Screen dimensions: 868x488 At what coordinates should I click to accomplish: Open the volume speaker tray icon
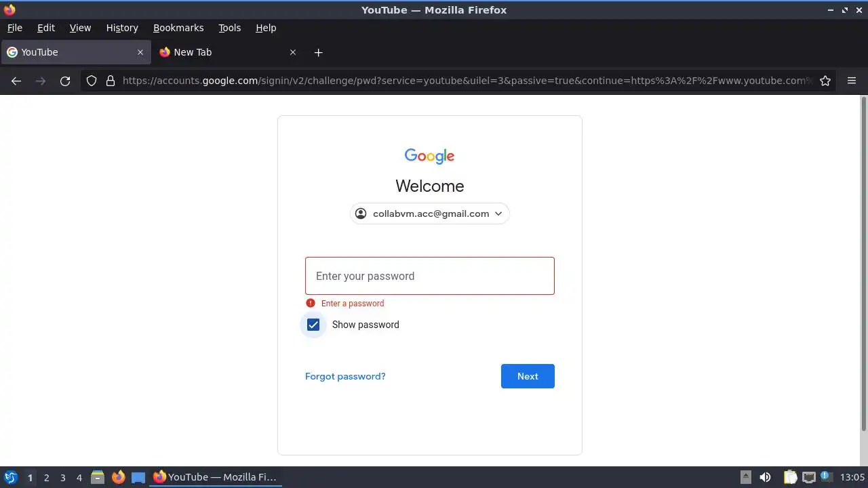[765, 477]
